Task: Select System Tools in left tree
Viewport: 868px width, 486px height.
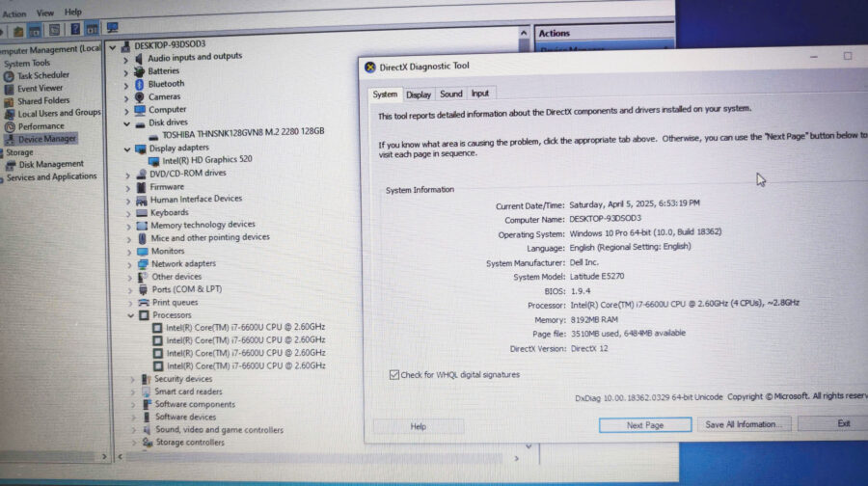Action: (x=27, y=64)
